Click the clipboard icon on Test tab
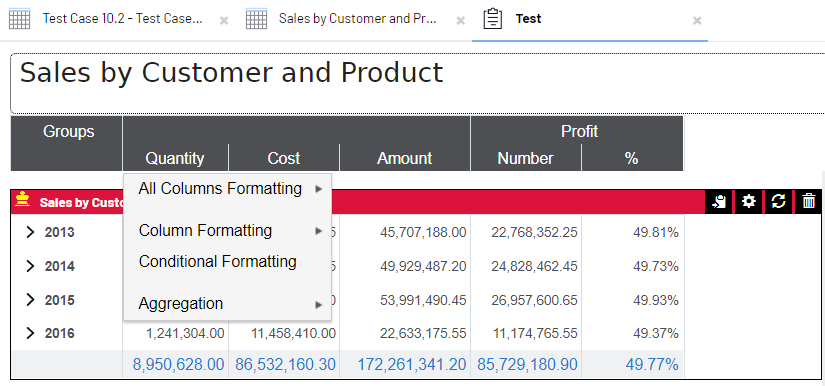825x386 pixels. (492, 19)
